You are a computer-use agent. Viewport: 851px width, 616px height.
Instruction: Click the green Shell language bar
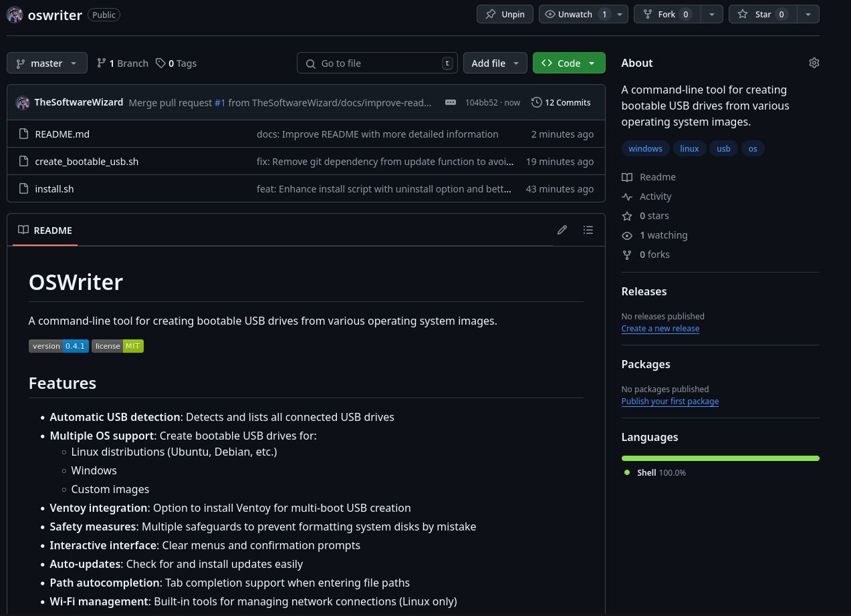click(721, 458)
